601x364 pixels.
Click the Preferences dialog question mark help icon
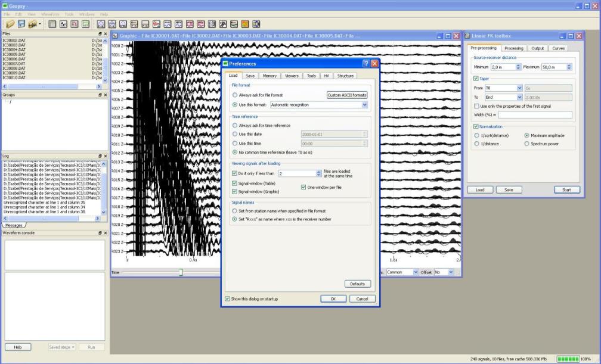(x=365, y=63)
